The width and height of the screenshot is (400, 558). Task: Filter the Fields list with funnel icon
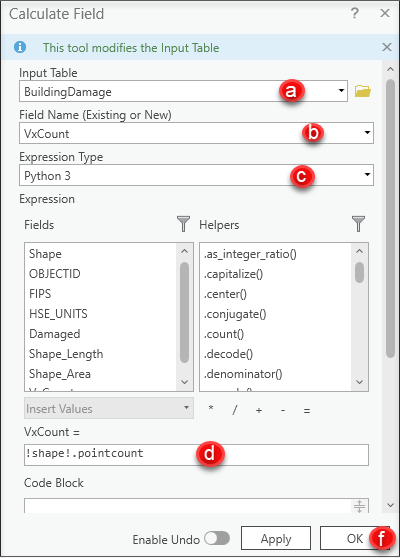183,224
